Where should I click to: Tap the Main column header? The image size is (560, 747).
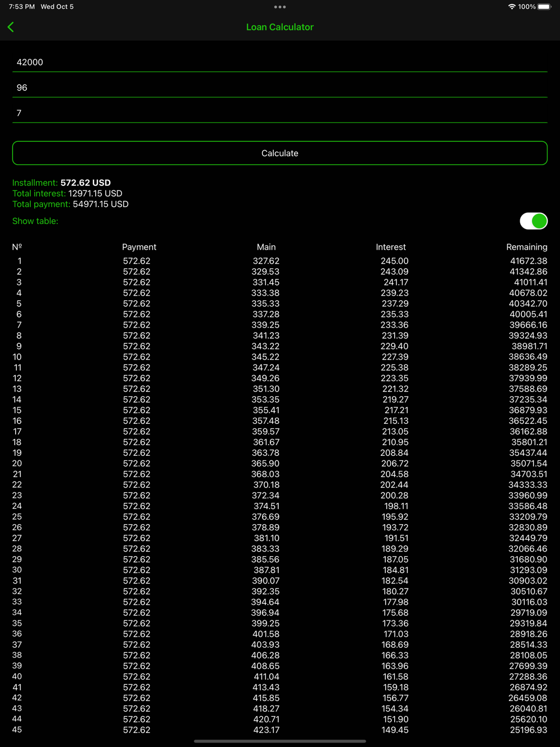point(266,247)
